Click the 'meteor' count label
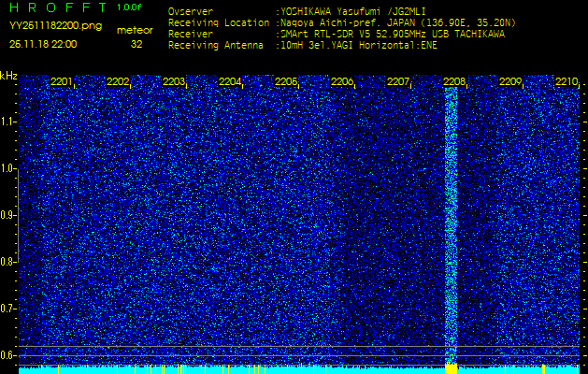Screen dimensions: 588x374 (x=135, y=31)
